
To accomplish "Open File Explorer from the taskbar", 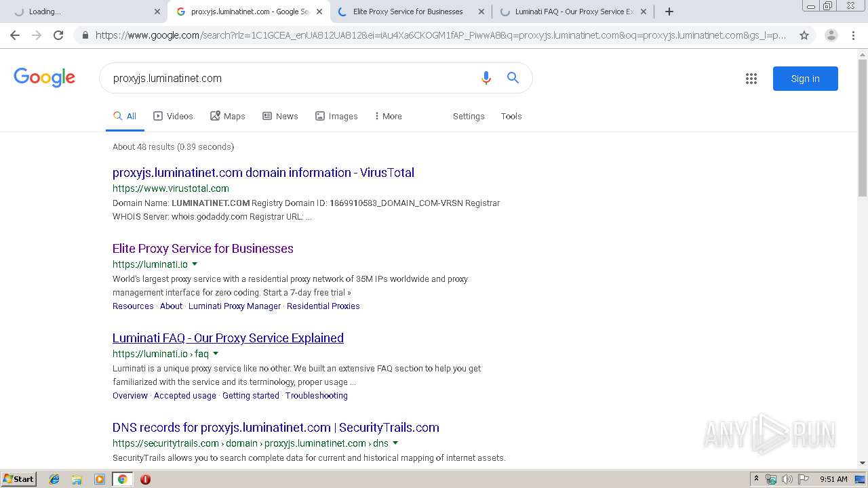I will pyautogui.click(x=77, y=479).
